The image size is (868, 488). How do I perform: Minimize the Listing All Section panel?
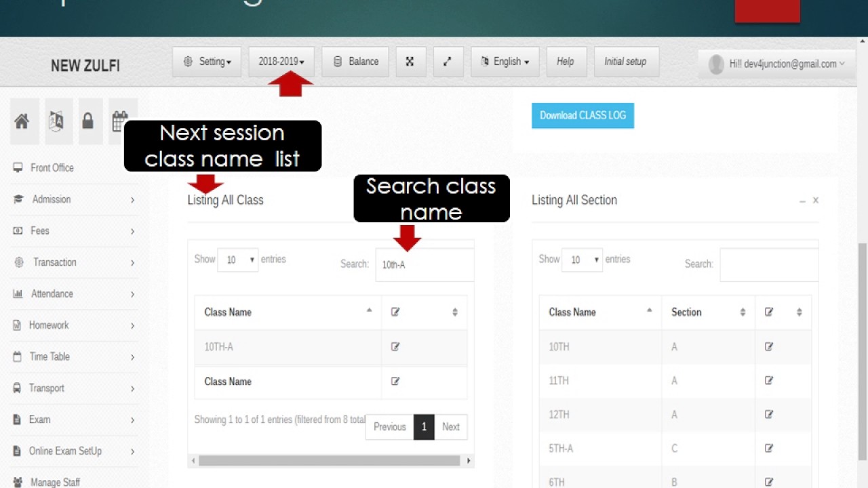pyautogui.click(x=802, y=201)
